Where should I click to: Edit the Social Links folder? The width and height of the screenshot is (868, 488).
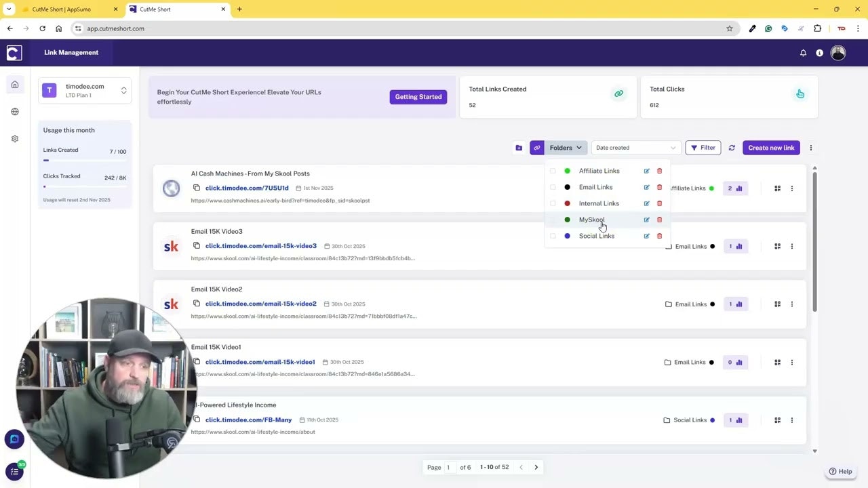click(646, 236)
